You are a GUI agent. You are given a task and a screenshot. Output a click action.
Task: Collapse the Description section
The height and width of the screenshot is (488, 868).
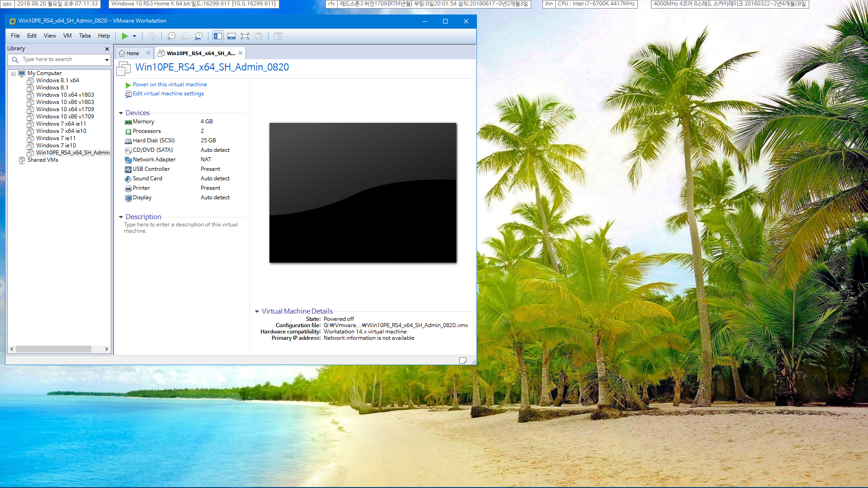[121, 216]
